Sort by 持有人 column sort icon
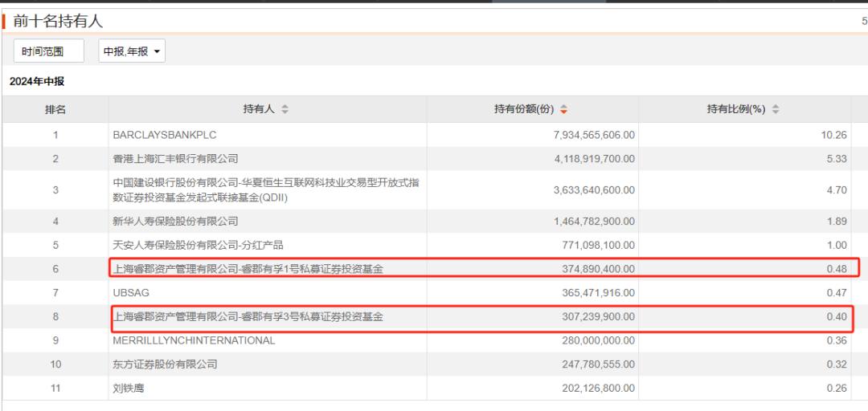This screenshot has width=868, height=411. [285, 109]
